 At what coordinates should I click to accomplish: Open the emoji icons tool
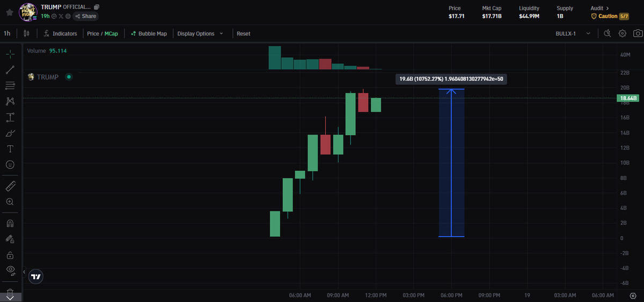[x=10, y=164]
